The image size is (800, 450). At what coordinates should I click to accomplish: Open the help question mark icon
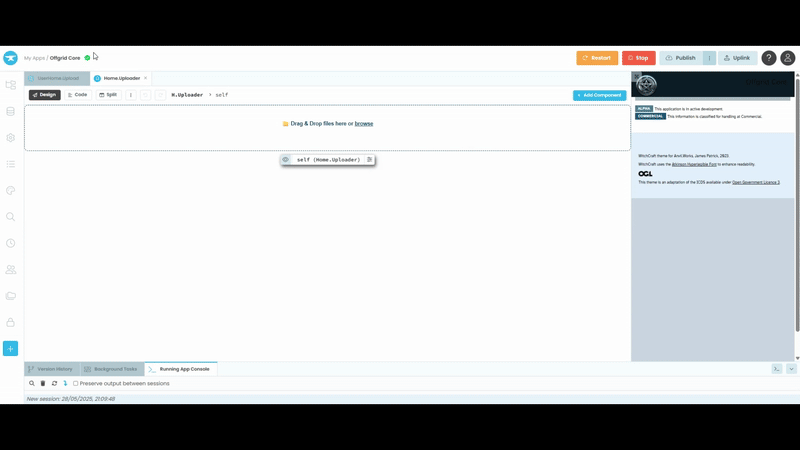(768, 58)
